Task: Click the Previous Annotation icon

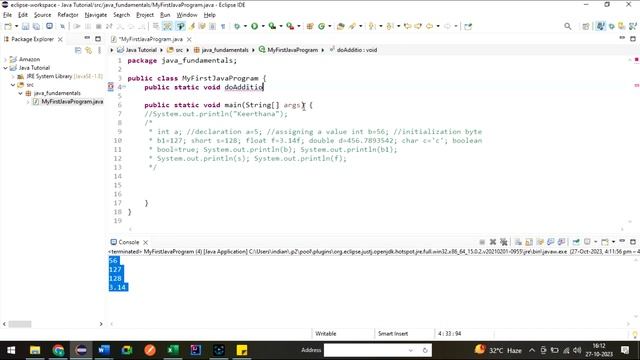Action: (390, 26)
